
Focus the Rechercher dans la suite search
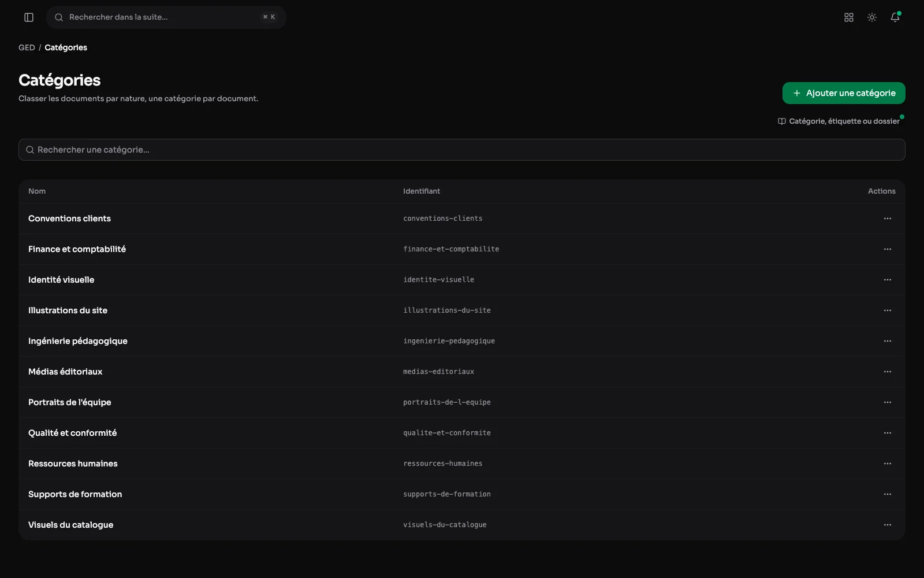coord(166,17)
